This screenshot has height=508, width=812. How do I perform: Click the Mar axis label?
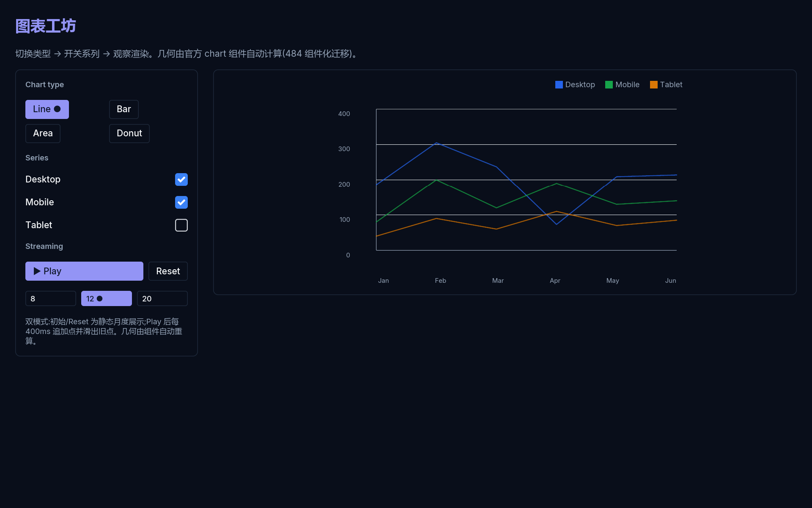[x=498, y=281]
